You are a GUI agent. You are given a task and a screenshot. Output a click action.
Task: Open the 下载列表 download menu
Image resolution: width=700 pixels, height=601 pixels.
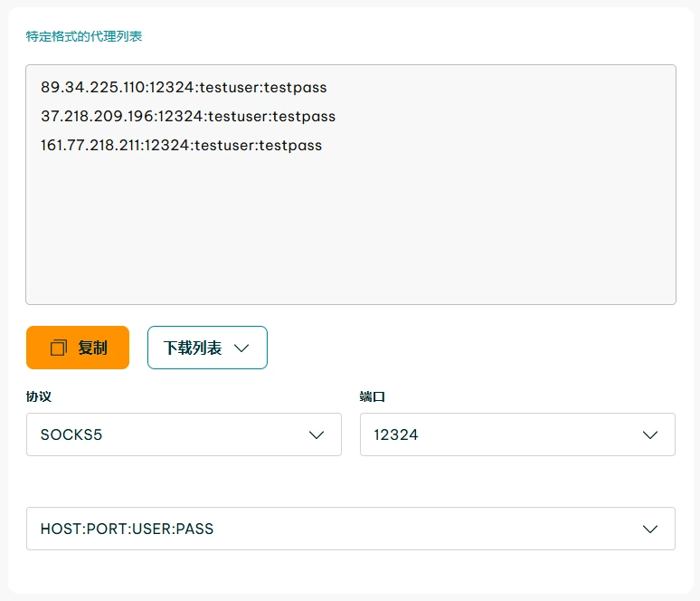coord(207,348)
